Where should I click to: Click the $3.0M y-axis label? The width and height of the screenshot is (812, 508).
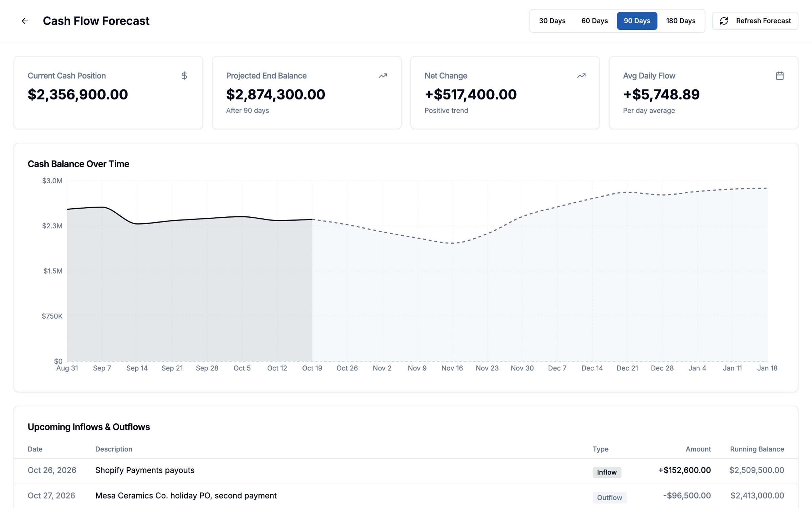52,181
